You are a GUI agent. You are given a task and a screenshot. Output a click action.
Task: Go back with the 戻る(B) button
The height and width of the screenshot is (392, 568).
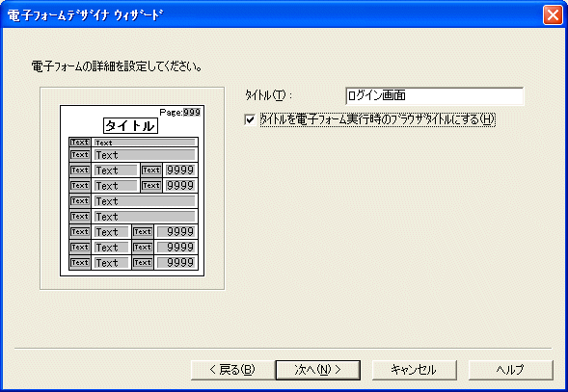coord(232,370)
